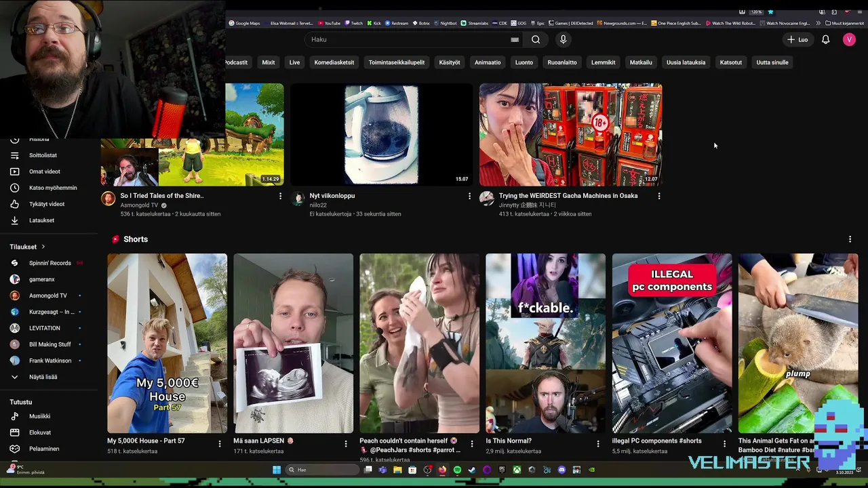Start voice search with microphone icon
The width and height of the screenshot is (868, 488).
click(563, 39)
